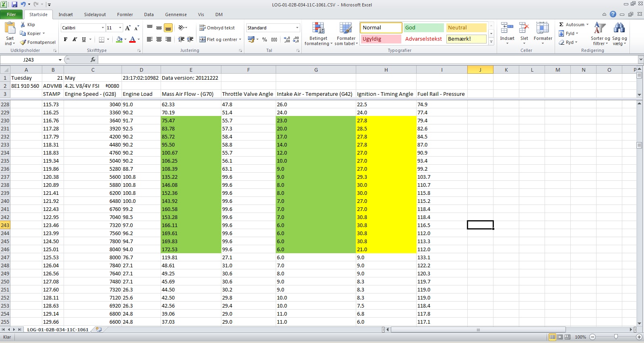The width and height of the screenshot is (644, 343).
Task: Open the Standard number format dropdown
Action: point(297,28)
